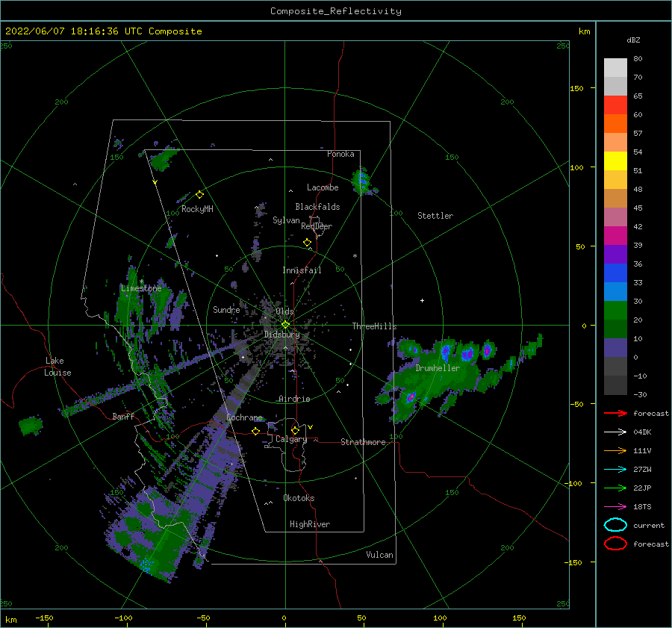Click the Limestone label

[x=141, y=288]
